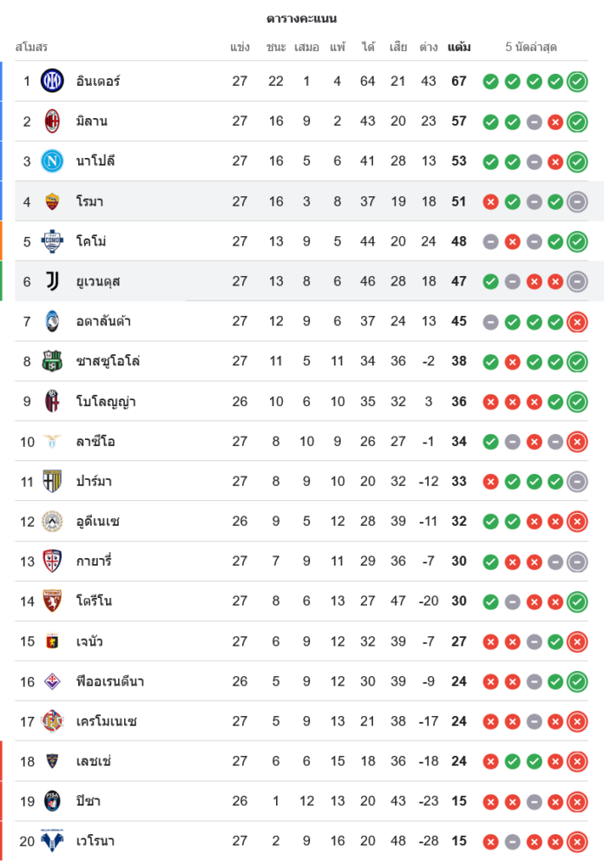Image resolution: width=604 pixels, height=868 pixels.
Task: Click the ชนะ column header
Action: point(276,47)
